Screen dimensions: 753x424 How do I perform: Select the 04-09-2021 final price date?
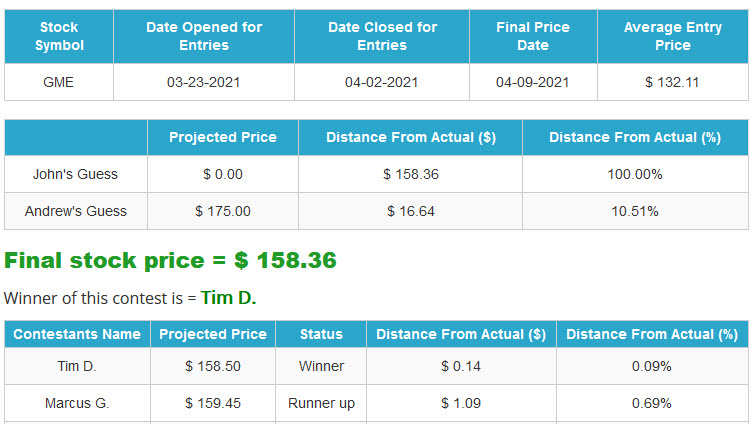click(x=533, y=82)
